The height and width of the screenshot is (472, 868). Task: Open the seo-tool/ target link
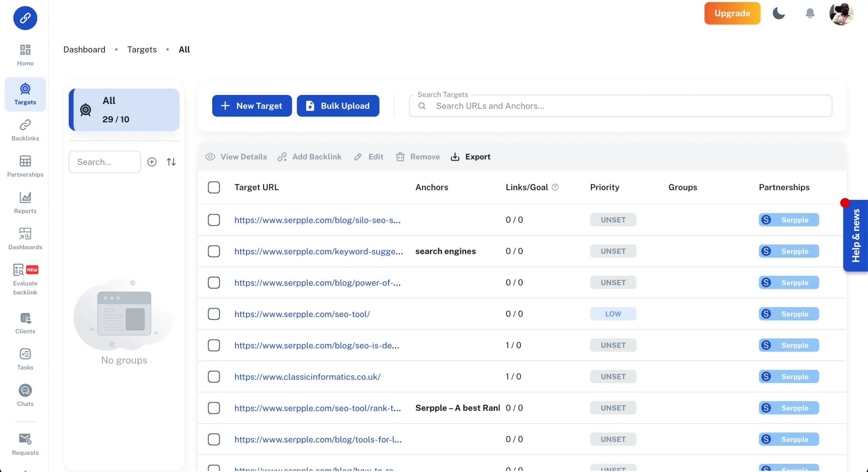coord(302,314)
